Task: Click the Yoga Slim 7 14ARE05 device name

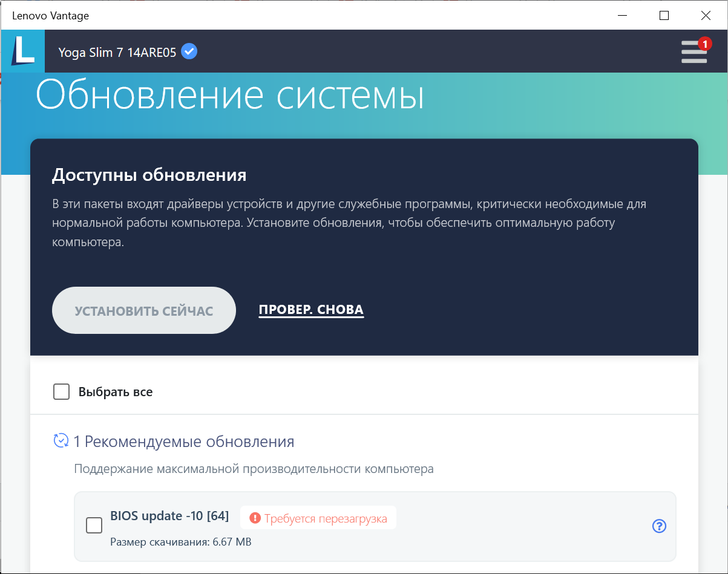Action: (x=117, y=52)
